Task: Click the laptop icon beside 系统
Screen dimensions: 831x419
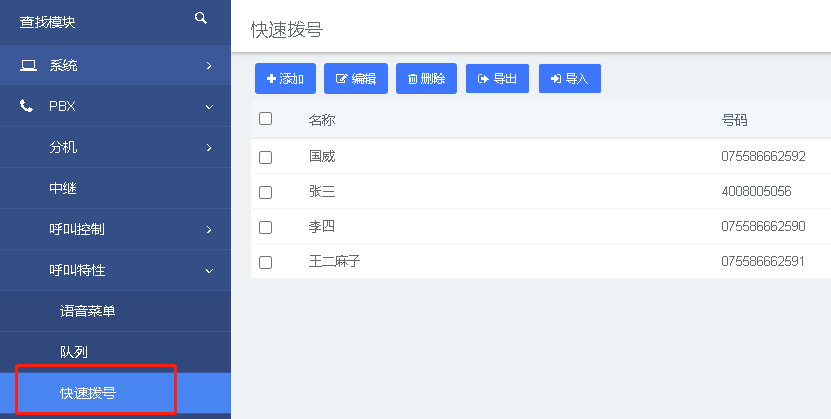Action: [28, 66]
